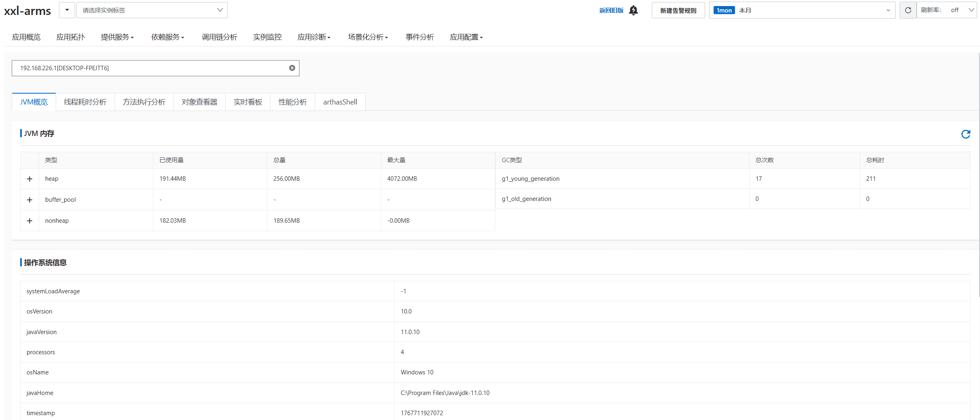
Task: Switch to 方法执行分析 tab
Action: pyautogui.click(x=144, y=102)
